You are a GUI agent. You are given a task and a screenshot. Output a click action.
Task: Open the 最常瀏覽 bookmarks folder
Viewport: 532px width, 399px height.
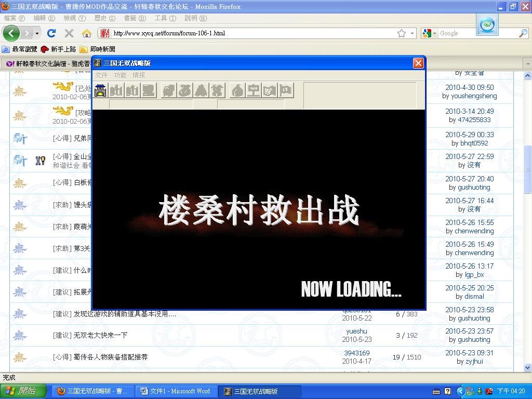coord(20,49)
